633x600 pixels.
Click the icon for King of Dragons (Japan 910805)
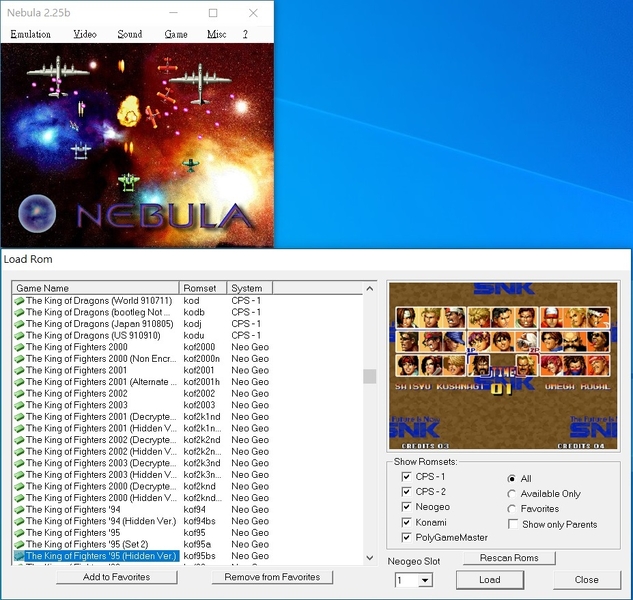click(x=19, y=324)
